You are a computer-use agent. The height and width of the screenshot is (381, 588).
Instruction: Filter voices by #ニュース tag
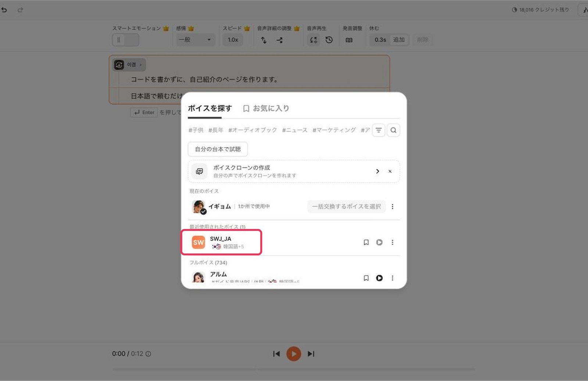(295, 130)
